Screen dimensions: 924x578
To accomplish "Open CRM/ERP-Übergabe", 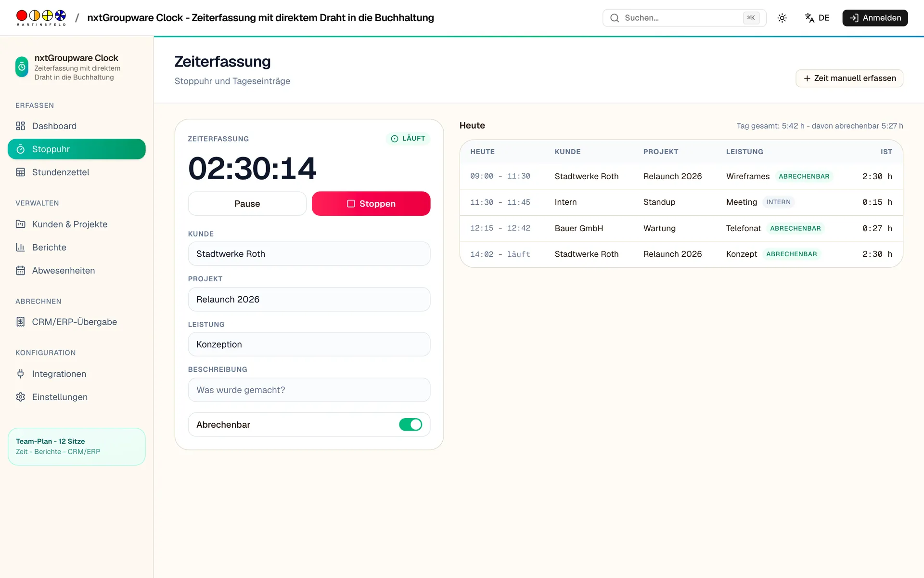I will [x=77, y=322].
